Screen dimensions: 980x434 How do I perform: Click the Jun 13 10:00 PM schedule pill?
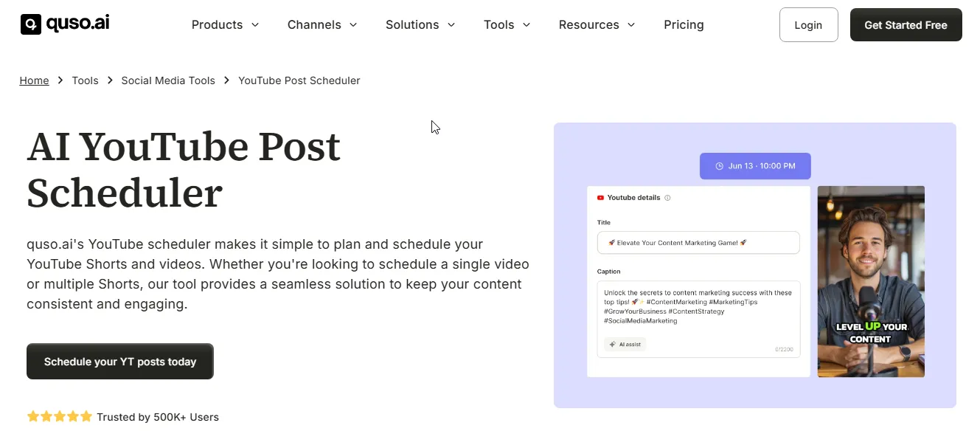755,166
